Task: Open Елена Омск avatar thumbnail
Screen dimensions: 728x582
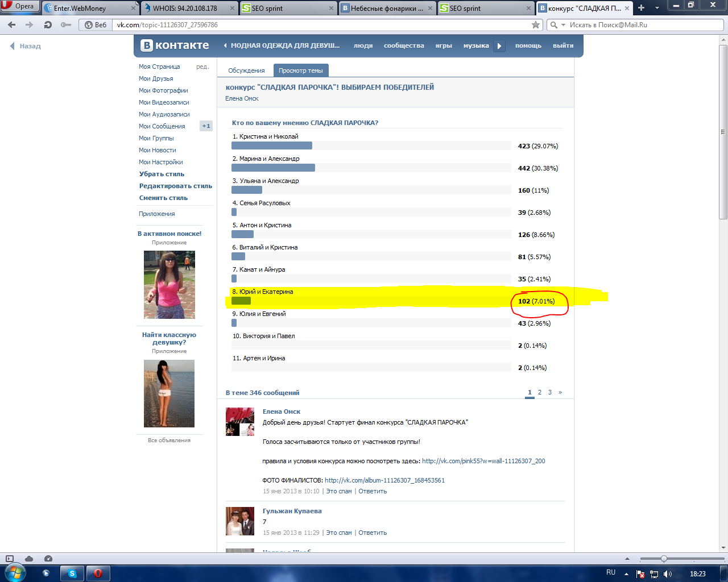Action: pos(240,422)
